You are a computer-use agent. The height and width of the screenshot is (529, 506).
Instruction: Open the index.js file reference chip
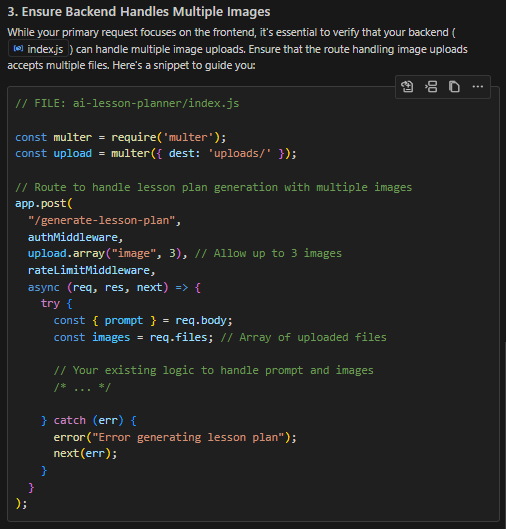point(38,49)
